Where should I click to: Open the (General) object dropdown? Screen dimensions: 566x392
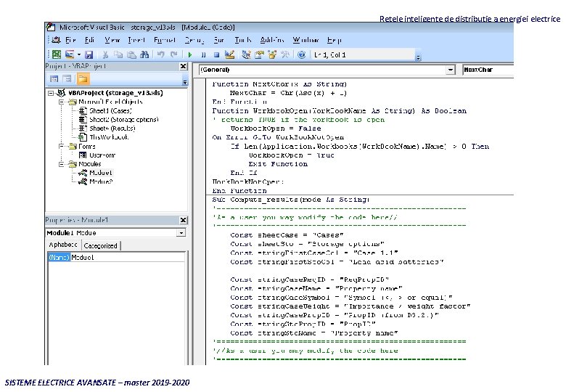(451, 70)
